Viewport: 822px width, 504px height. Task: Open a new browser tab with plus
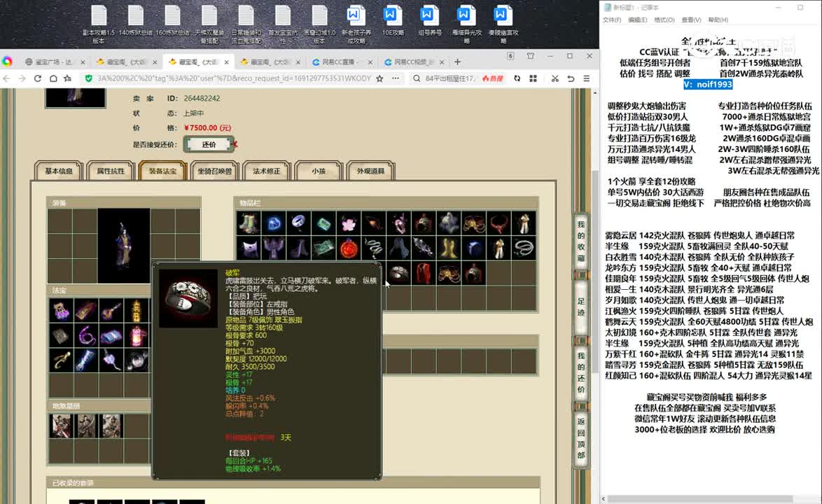(458, 62)
